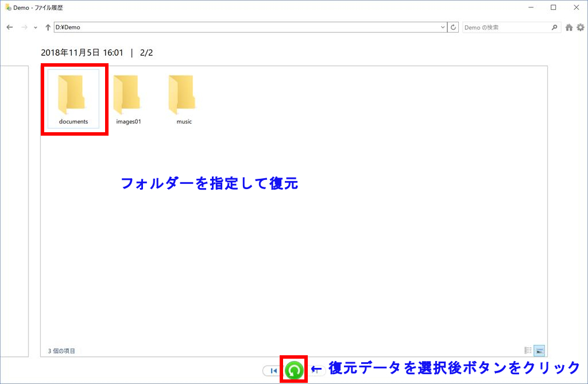Refresh the D:\Demo folder view

pyautogui.click(x=454, y=28)
